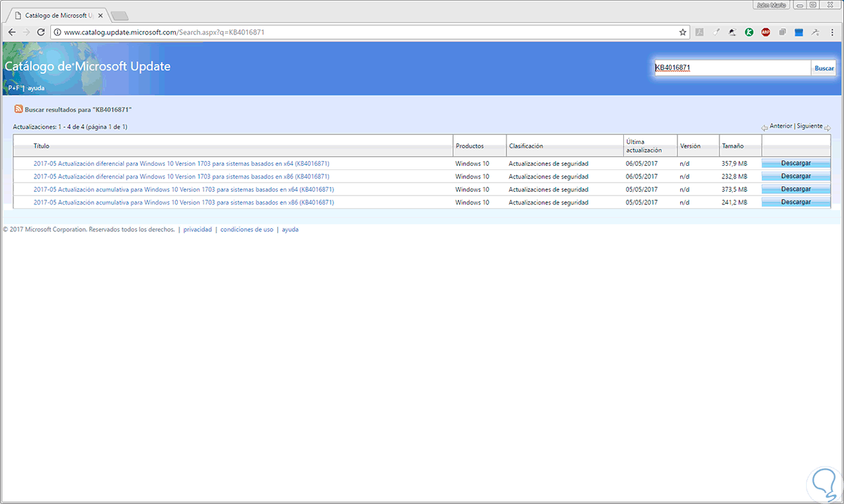Screen dimensions: 844x504
Task: Download the x86 diferencial update 232,8 MB
Action: tap(796, 176)
